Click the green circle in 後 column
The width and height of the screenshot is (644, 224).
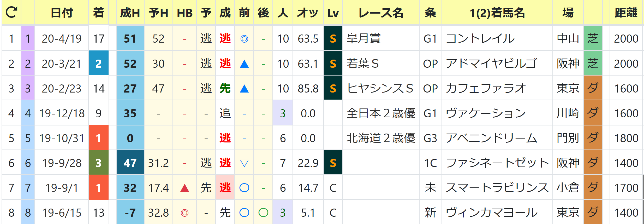click(263, 213)
